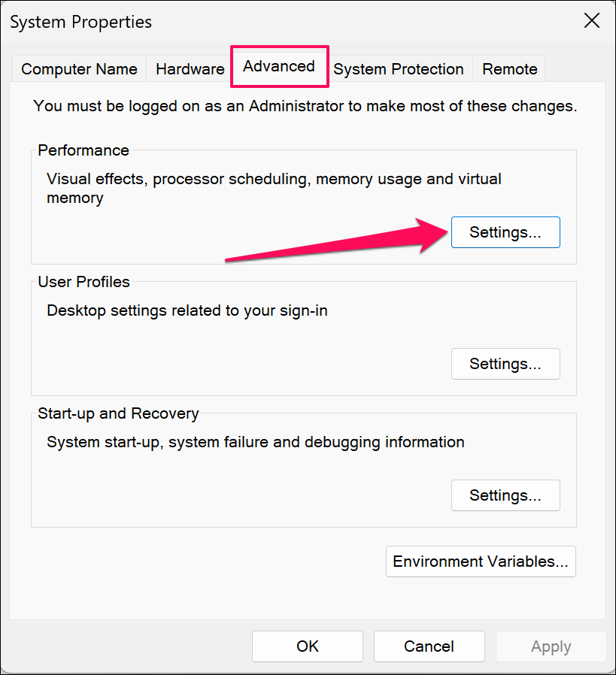Click the Settings button under Performance section

(x=505, y=232)
